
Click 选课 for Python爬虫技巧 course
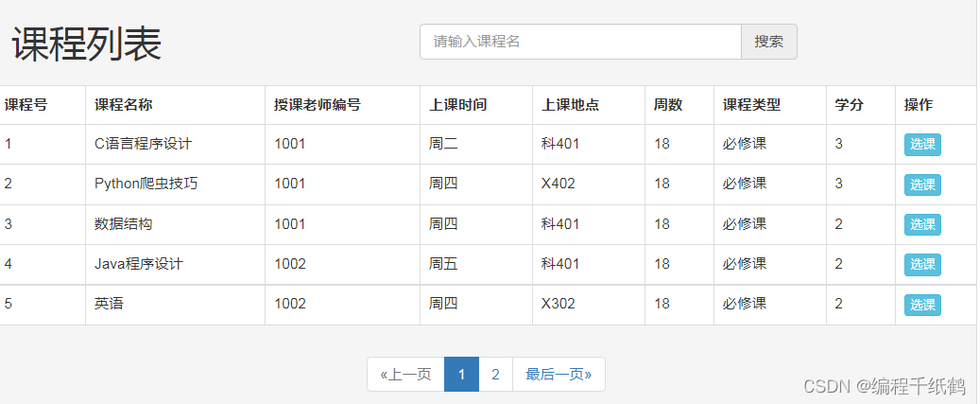922,184
